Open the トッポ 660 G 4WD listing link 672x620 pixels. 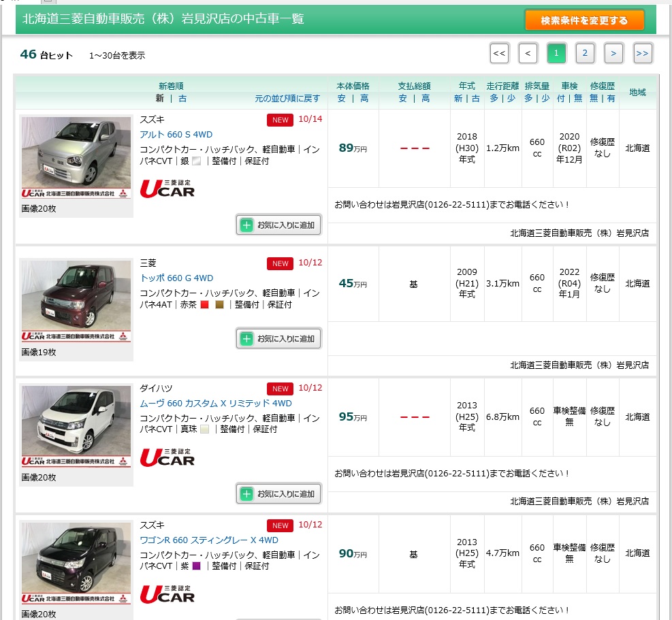pos(176,278)
